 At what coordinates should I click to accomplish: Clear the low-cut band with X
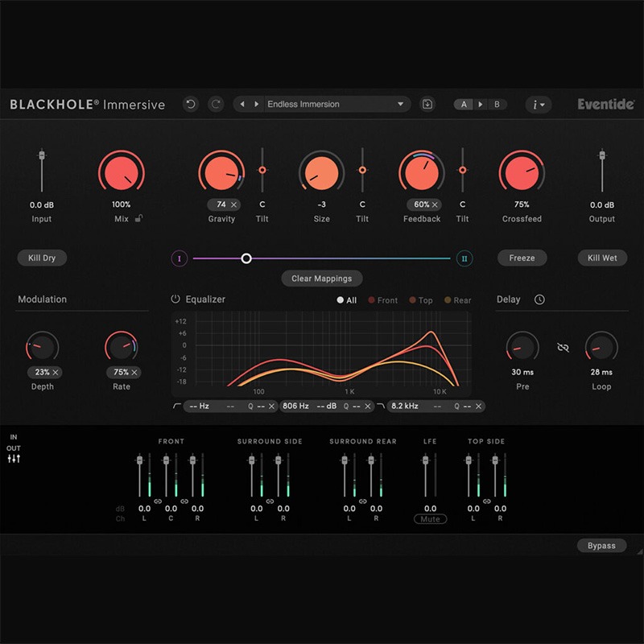coord(271,407)
